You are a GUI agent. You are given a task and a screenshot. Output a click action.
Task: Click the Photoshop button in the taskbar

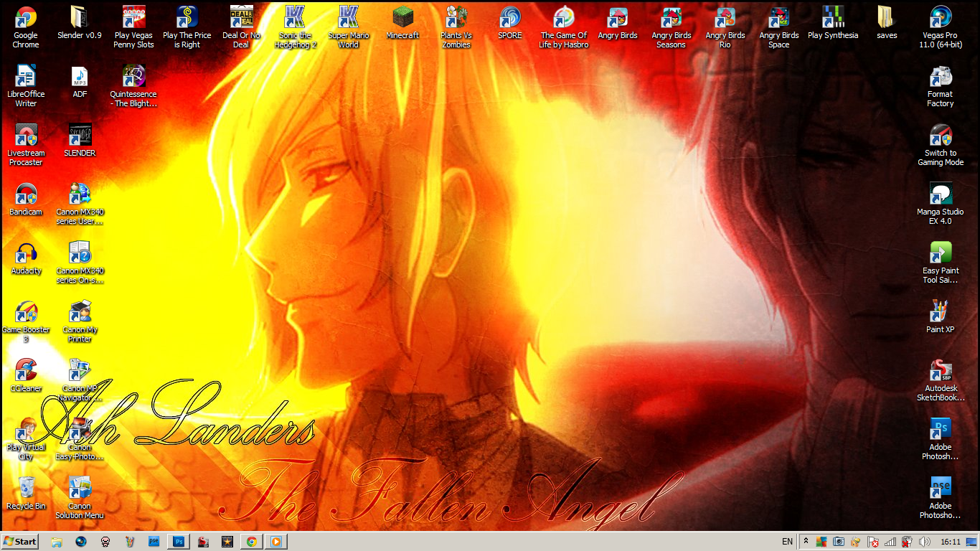pos(178,542)
